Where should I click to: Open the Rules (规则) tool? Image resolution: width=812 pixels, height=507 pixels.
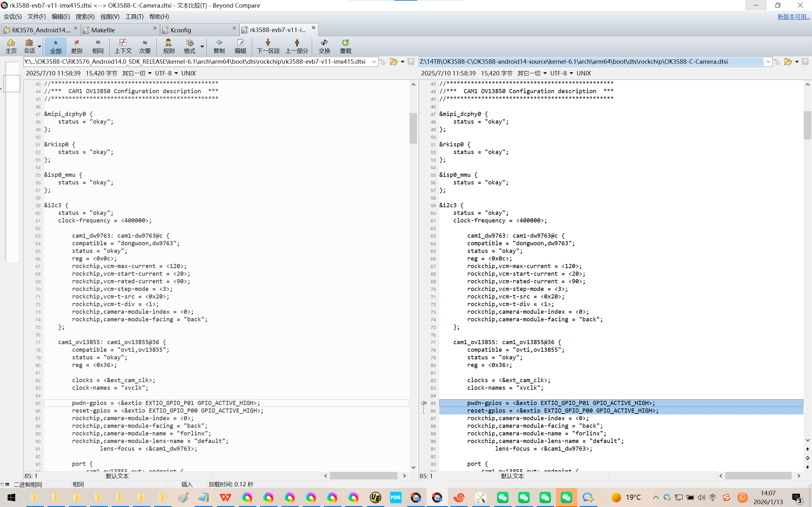pyautogui.click(x=168, y=46)
